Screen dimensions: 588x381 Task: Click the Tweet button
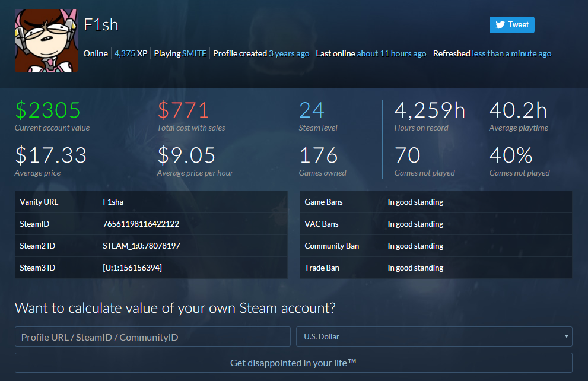512,25
